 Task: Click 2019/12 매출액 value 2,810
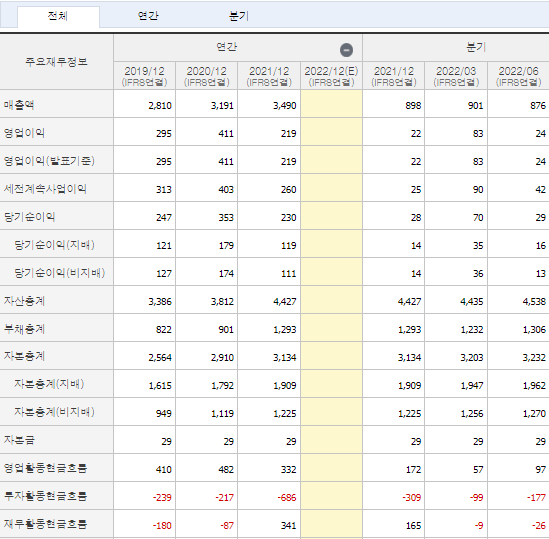point(160,105)
